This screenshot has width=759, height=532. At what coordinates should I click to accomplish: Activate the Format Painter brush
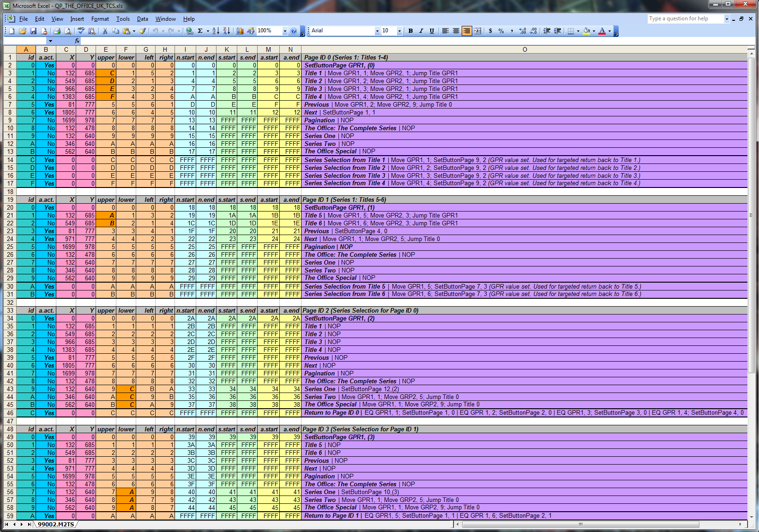click(143, 31)
